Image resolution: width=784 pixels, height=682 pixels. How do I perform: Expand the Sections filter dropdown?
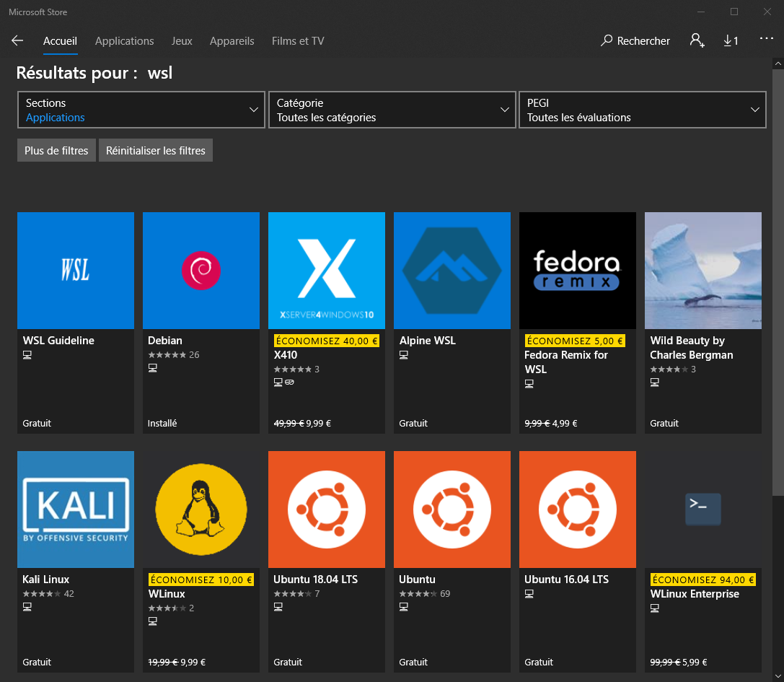point(141,110)
